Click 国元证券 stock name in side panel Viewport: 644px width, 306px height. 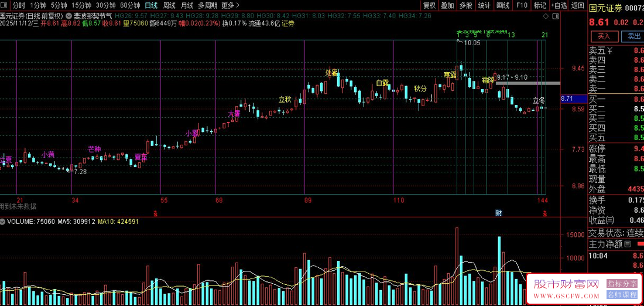[605, 8]
